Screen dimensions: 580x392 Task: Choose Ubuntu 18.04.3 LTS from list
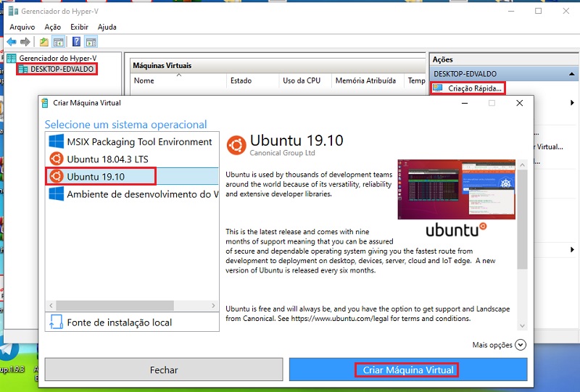[132, 159]
